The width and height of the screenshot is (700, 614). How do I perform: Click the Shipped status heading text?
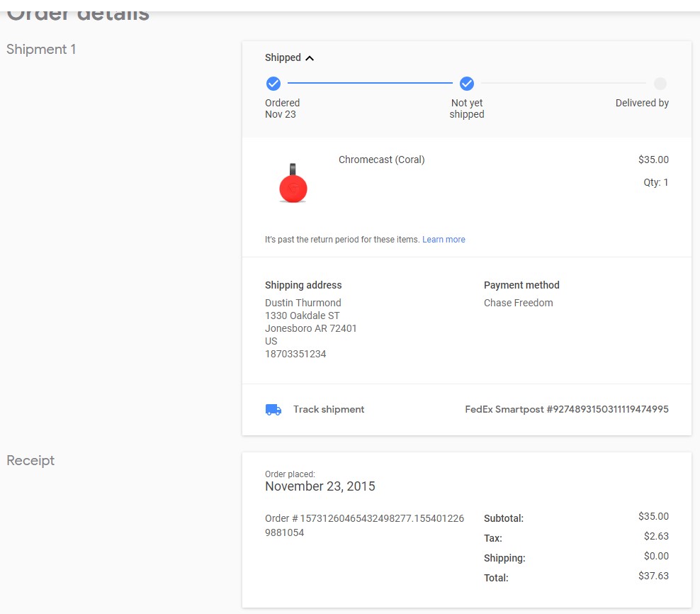pyautogui.click(x=283, y=57)
